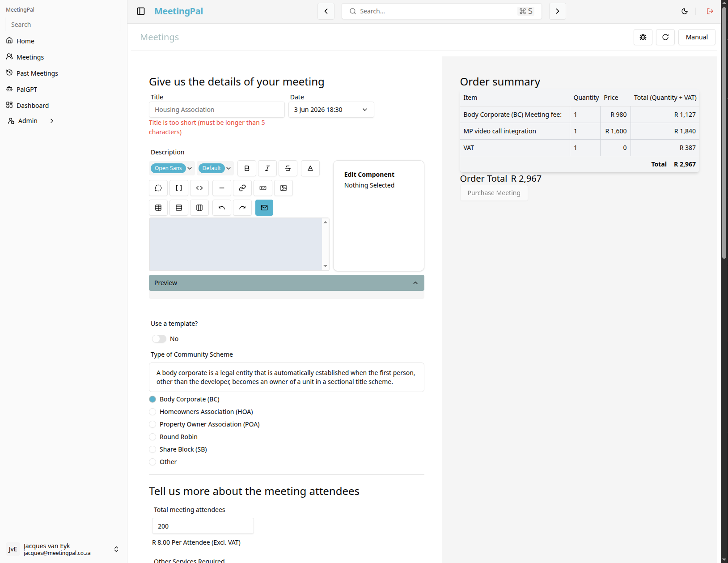Image resolution: width=728 pixels, height=563 pixels.
Task: Click the Purchase Meeting button
Action: pos(494,193)
